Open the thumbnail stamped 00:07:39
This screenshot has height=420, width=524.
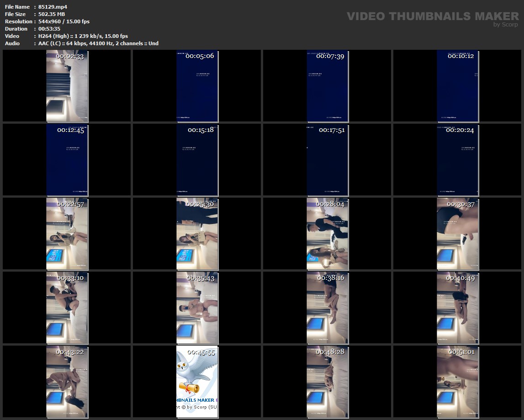click(328, 86)
